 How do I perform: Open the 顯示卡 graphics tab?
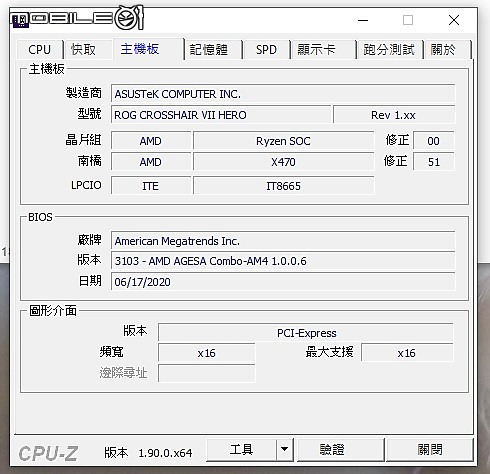click(323, 50)
